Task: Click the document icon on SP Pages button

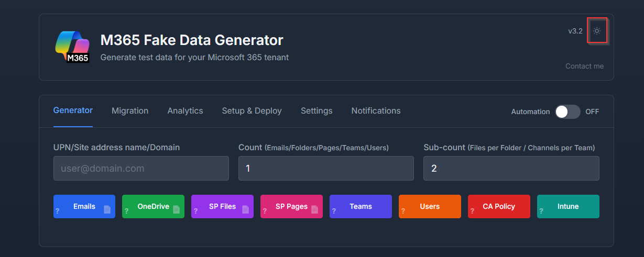Action: (x=315, y=210)
